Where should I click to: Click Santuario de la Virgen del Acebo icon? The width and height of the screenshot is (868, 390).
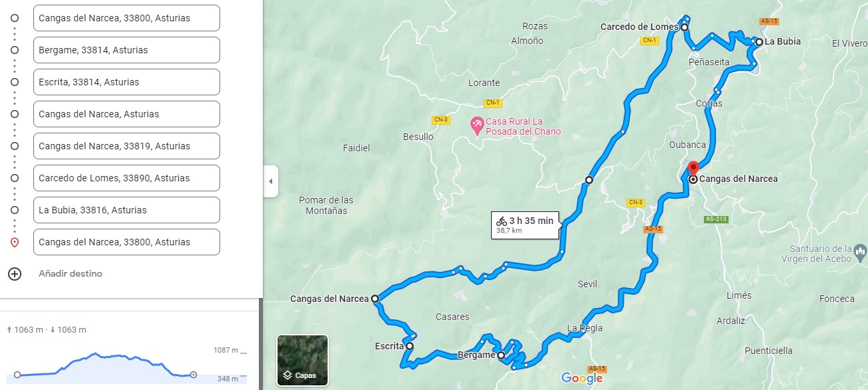pos(861,253)
